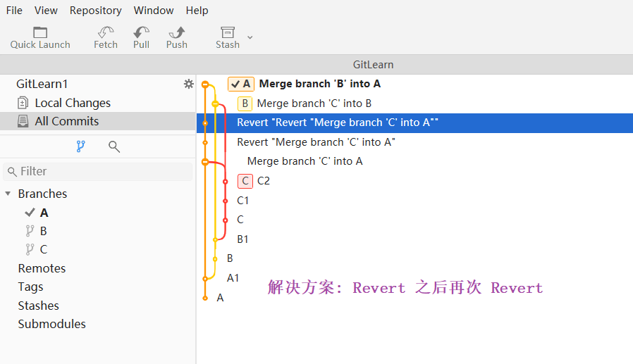Click the red C branch label tag
The width and height of the screenshot is (633, 364).
pyautogui.click(x=245, y=181)
